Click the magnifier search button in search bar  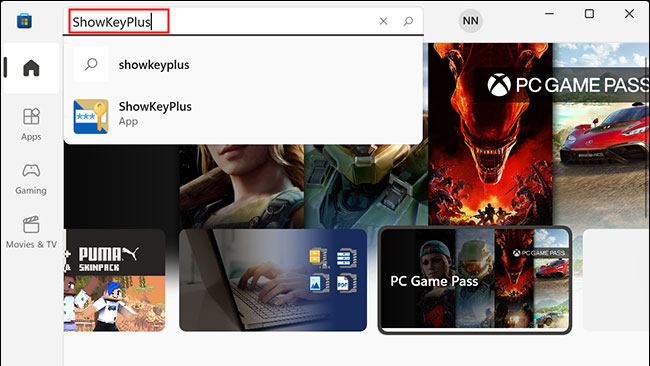(x=408, y=21)
